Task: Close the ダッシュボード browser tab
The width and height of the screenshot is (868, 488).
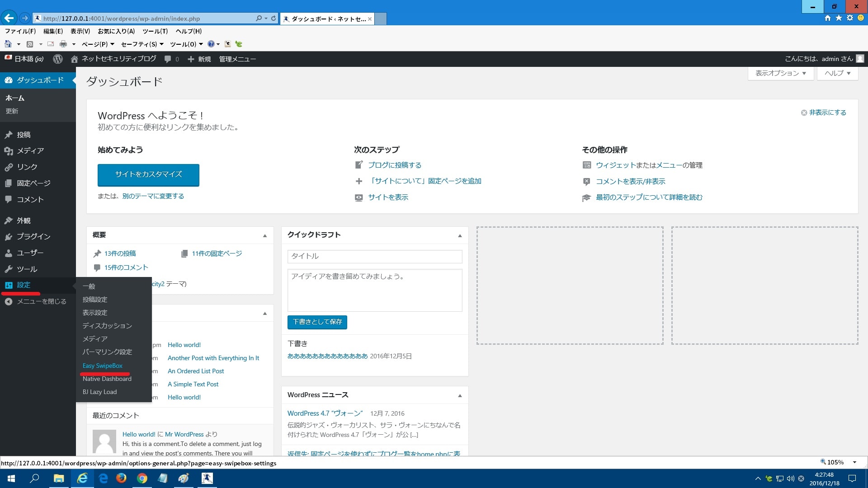Action: pos(370,19)
